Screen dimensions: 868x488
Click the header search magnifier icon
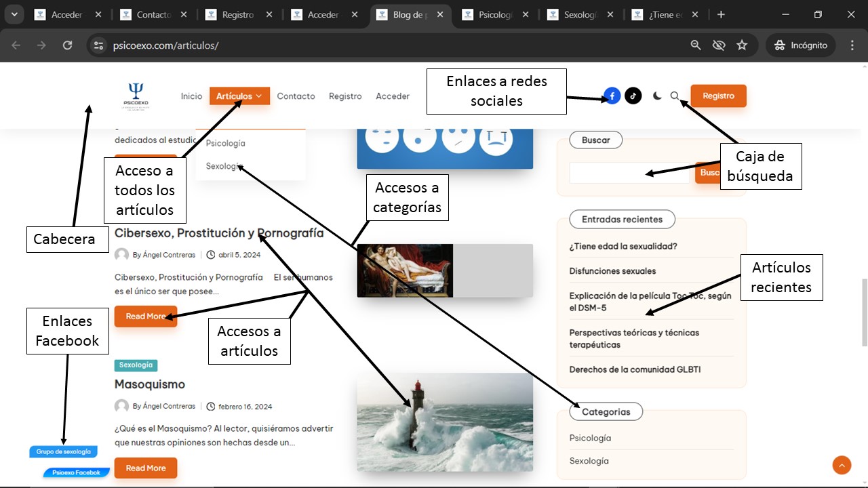tap(675, 96)
